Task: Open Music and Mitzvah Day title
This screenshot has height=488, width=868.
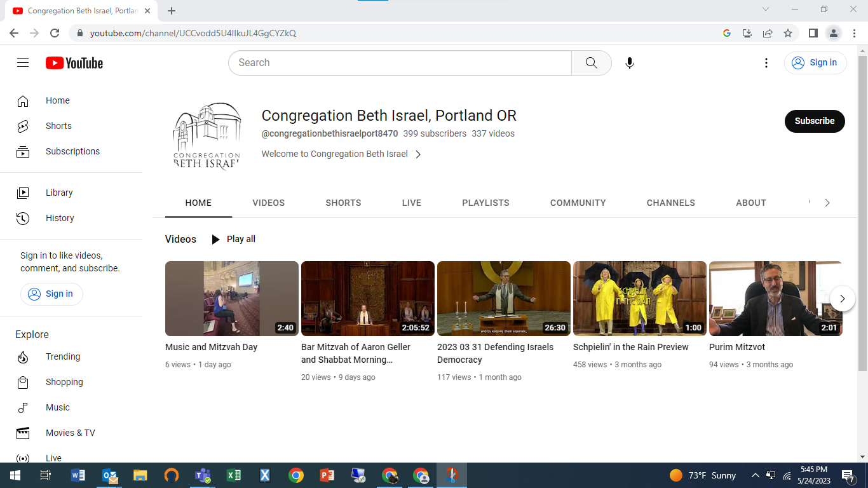Action: (211, 347)
